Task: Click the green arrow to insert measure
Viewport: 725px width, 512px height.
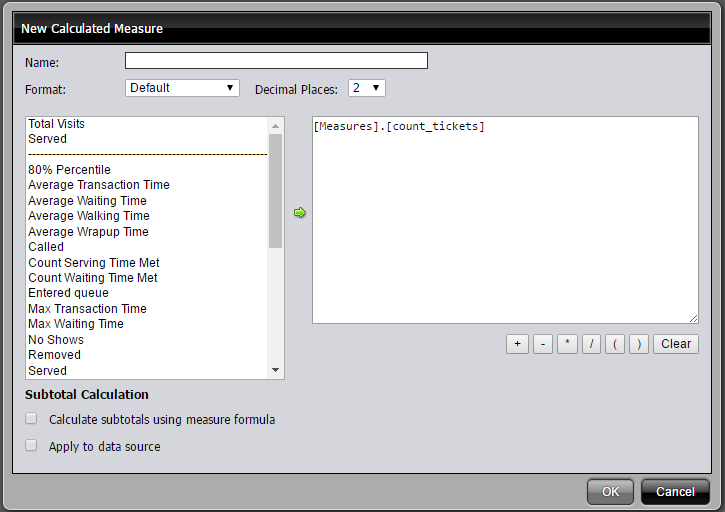Action: 299,213
